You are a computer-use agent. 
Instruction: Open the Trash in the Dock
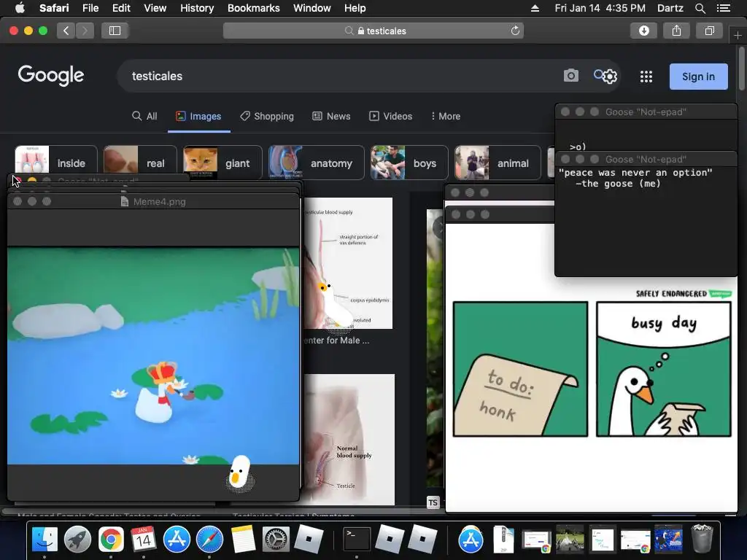(x=702, y=539)
